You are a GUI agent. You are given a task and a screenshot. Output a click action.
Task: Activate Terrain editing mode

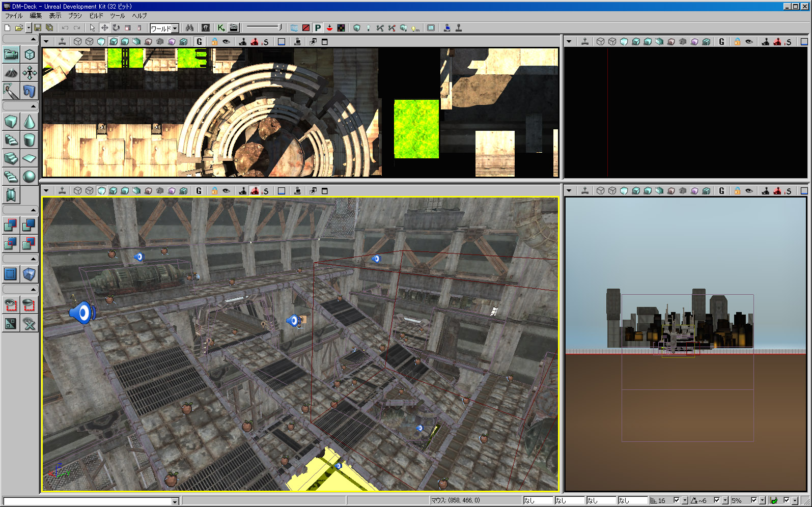(11, 73)
